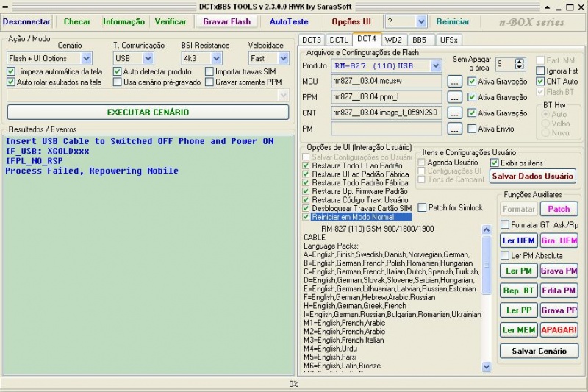Open the window system menu icon
This screenshot has width=588, height=392.
[5, 7]
